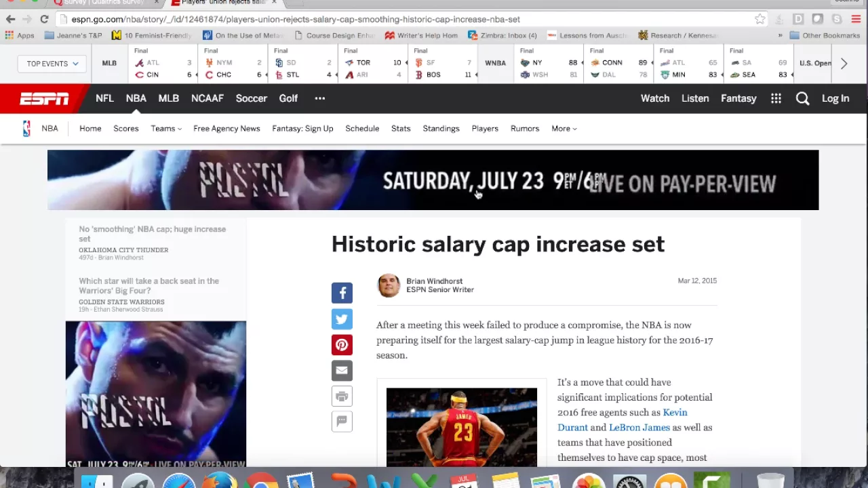Email the article via envelope icon
This screenshot has height=488, width=868.
tap(342, 370)
